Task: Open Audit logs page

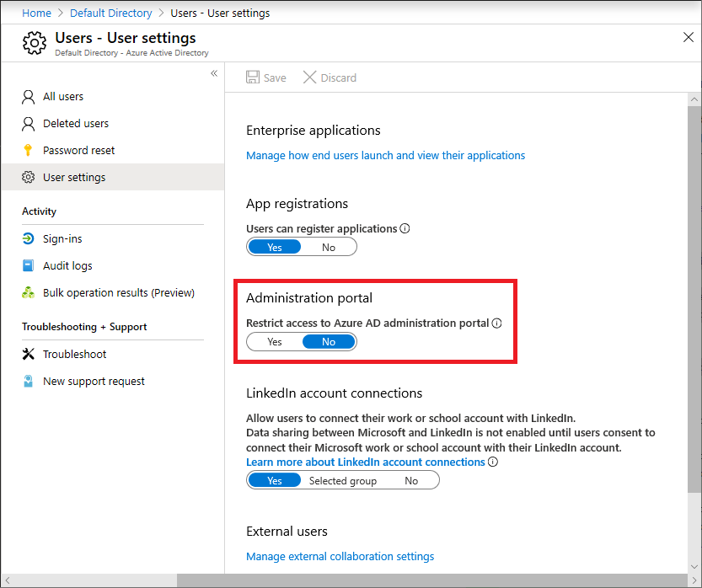Action: click(x=113, y=266)
